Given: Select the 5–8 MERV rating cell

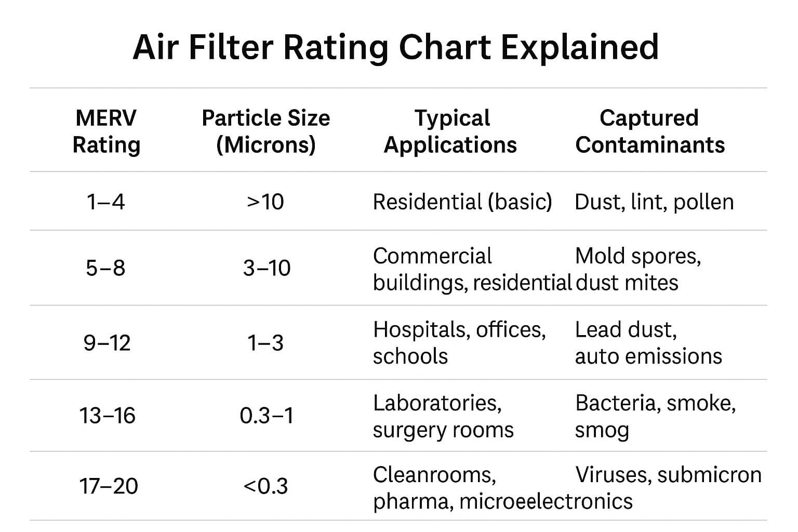Looking at the screenshot, I should [106, 268].
